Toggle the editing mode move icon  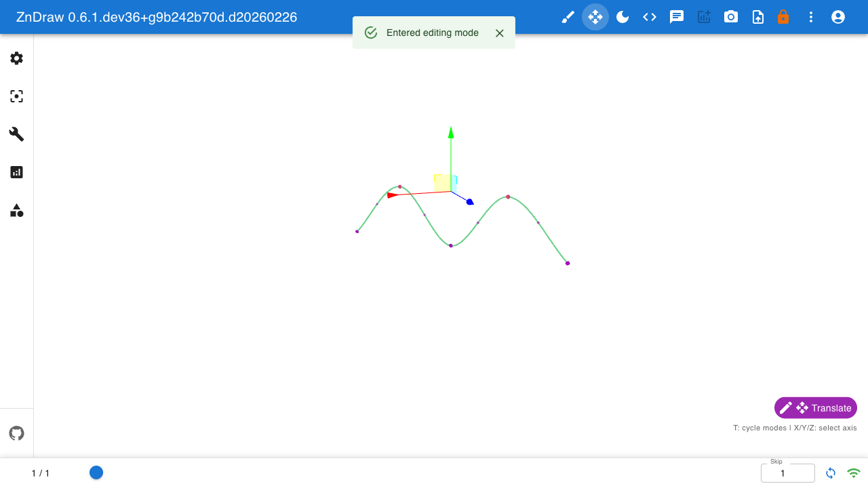(x=595, y=17)
